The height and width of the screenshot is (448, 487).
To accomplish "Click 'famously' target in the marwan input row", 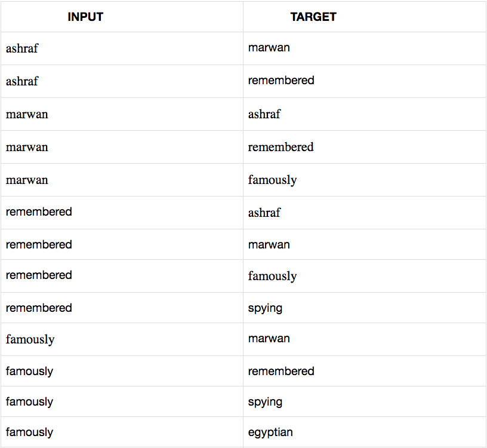I will click(272, 180).
